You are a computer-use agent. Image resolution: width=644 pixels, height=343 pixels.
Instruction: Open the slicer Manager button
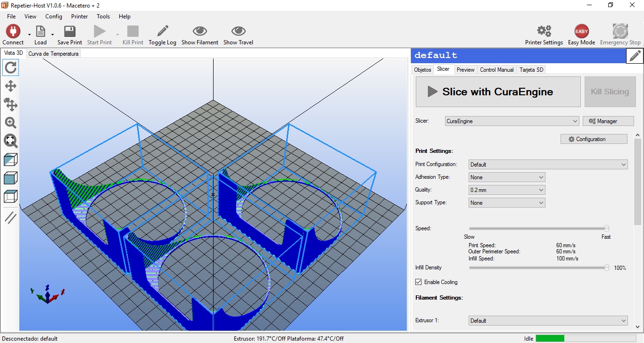click(608, 121)
